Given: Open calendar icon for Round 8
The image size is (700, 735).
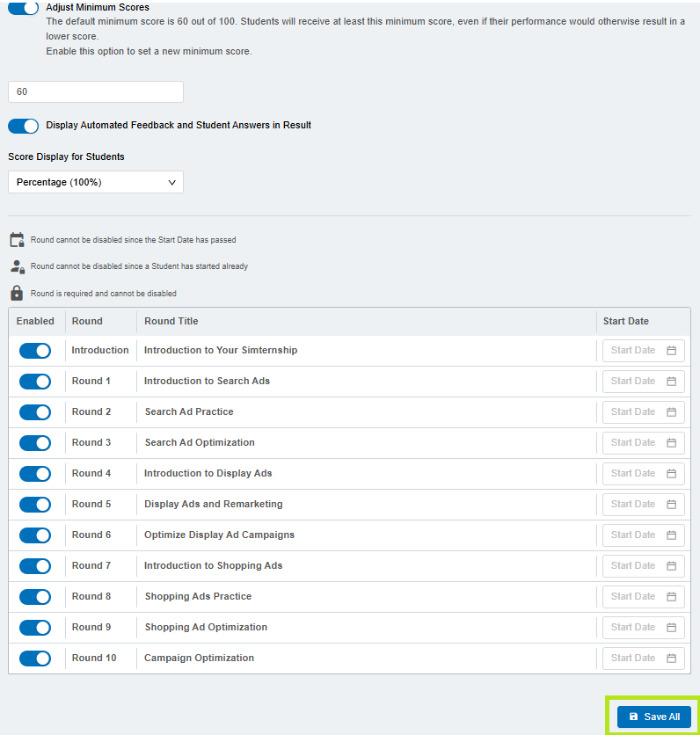Looking at the screenshot, I should pos(671,597).
